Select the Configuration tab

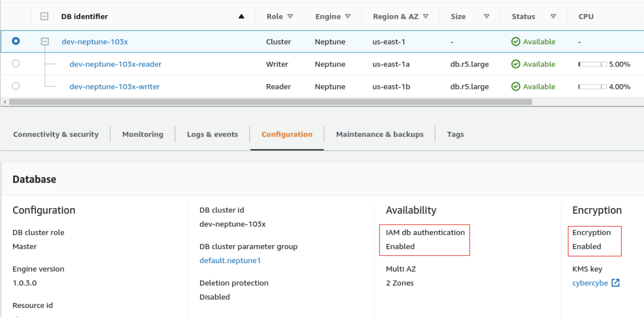[x=287, y=134]
